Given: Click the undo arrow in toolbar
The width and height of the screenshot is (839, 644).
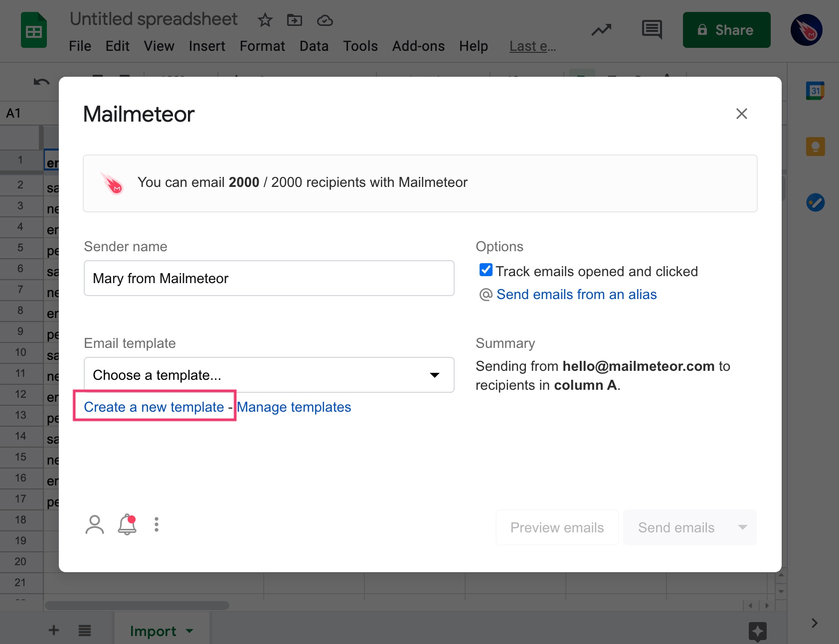Looking at the screenshot, I should pyautogui.click(x=41, y=81).
